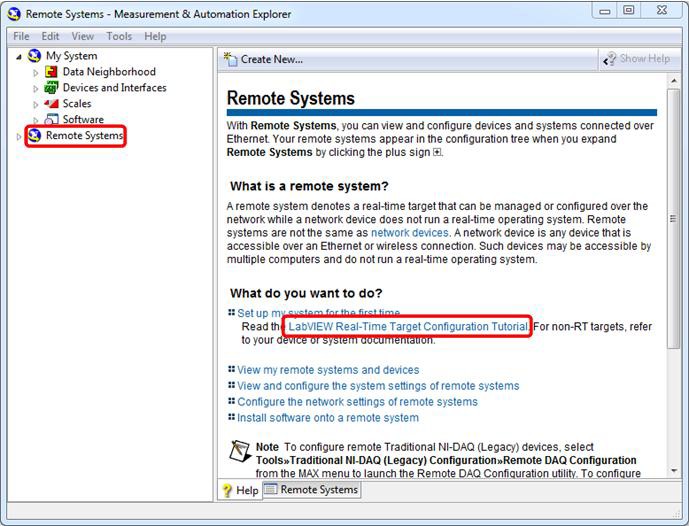689x526 pixels.
Task: Select Data Neighborhood in the tree
Action: [109, 72]
